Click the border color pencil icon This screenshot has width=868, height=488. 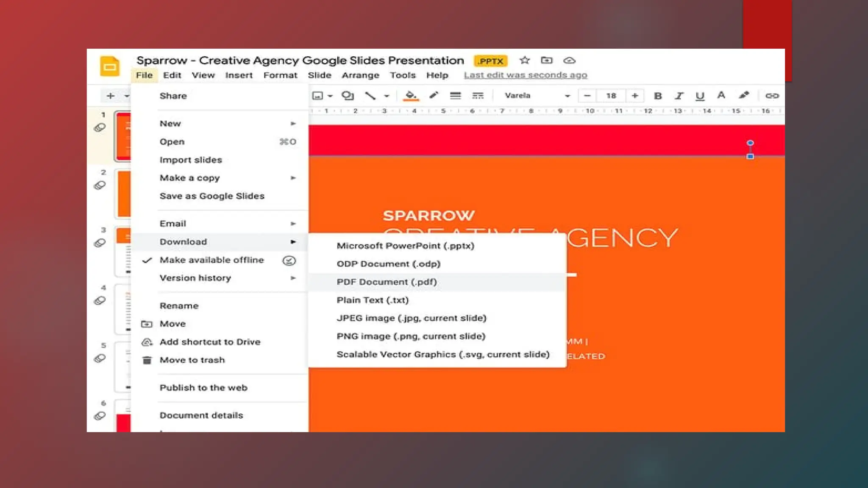pos(433,96)
